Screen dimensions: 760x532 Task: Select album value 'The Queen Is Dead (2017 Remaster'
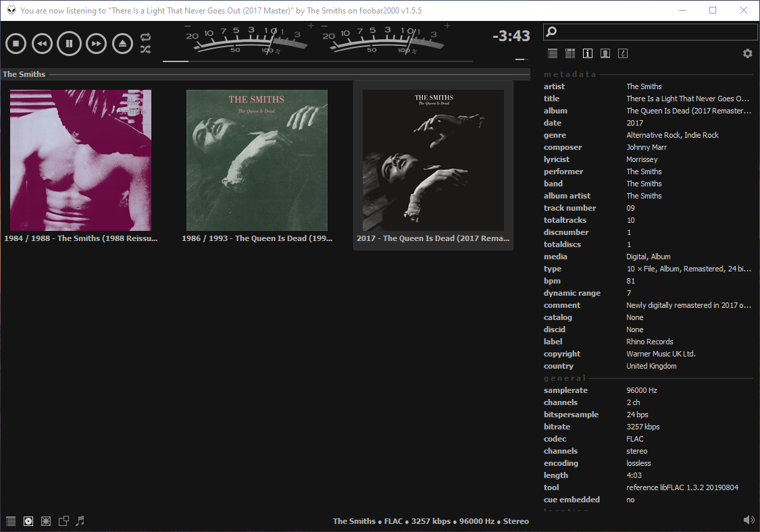(x=688, y=111)
